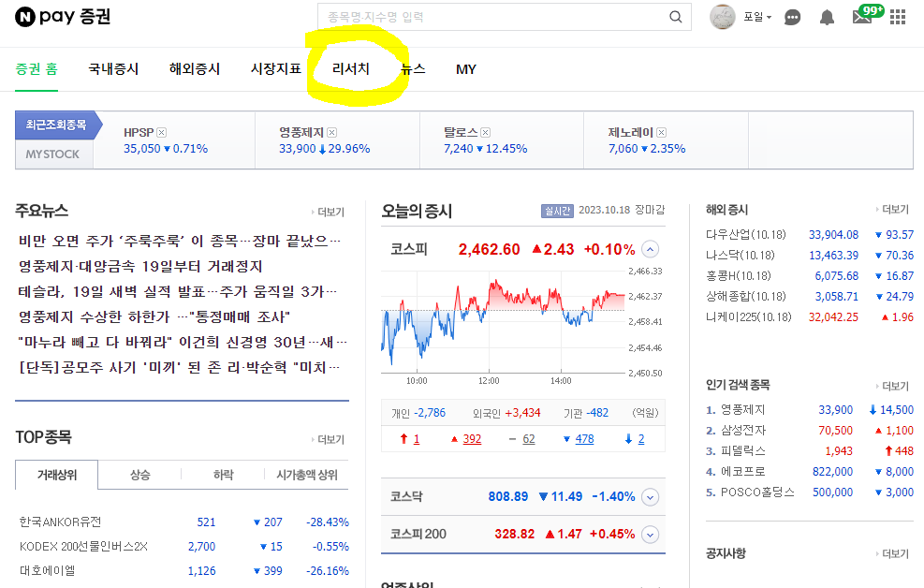The image size is (924, 588).
Task: Select the 상승 tab in TOP종목
Action: (x=140, y=475)
